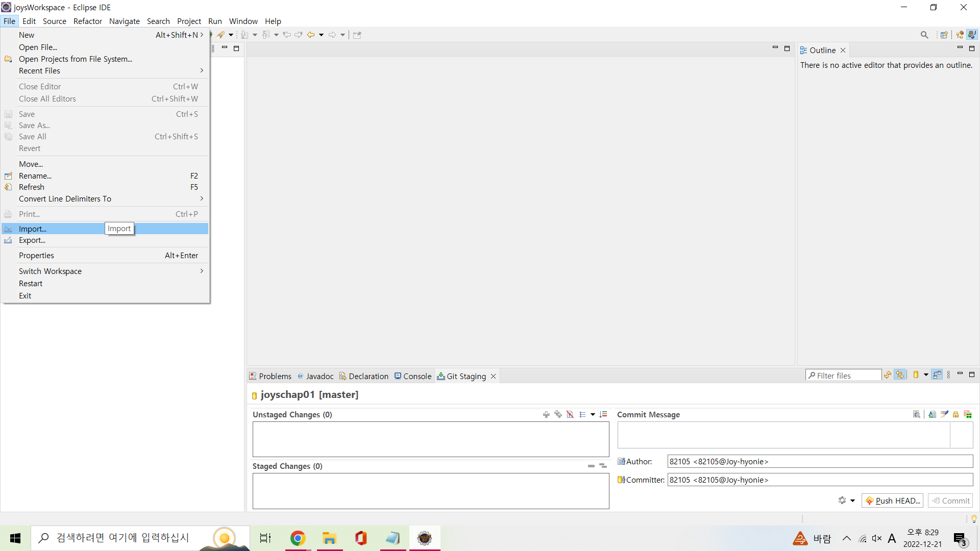Switch to the Problems tab
This screenshot has height=551, width=980.
271,376
